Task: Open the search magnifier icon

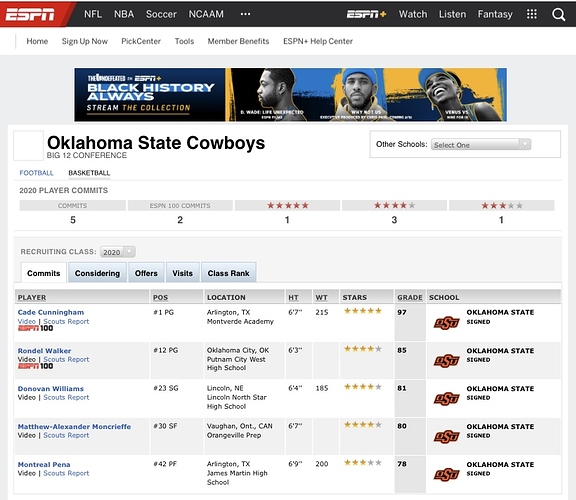Action: (558, 14)
